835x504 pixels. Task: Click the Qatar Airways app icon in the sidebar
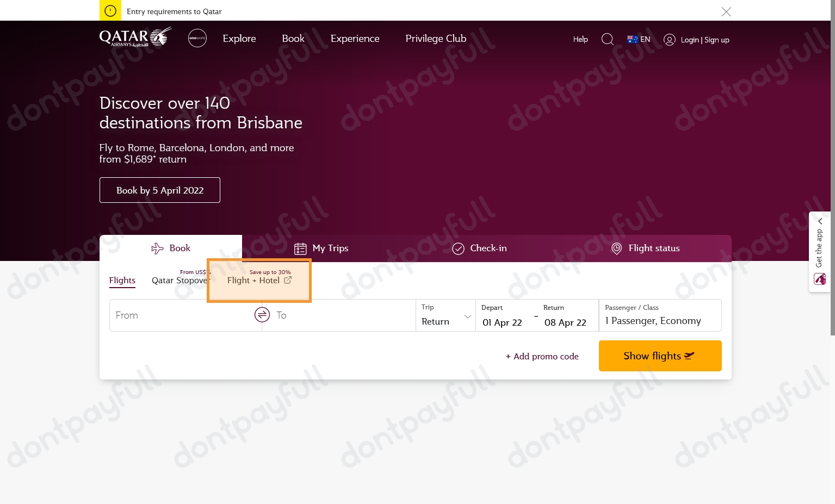(x=820, y=279)
